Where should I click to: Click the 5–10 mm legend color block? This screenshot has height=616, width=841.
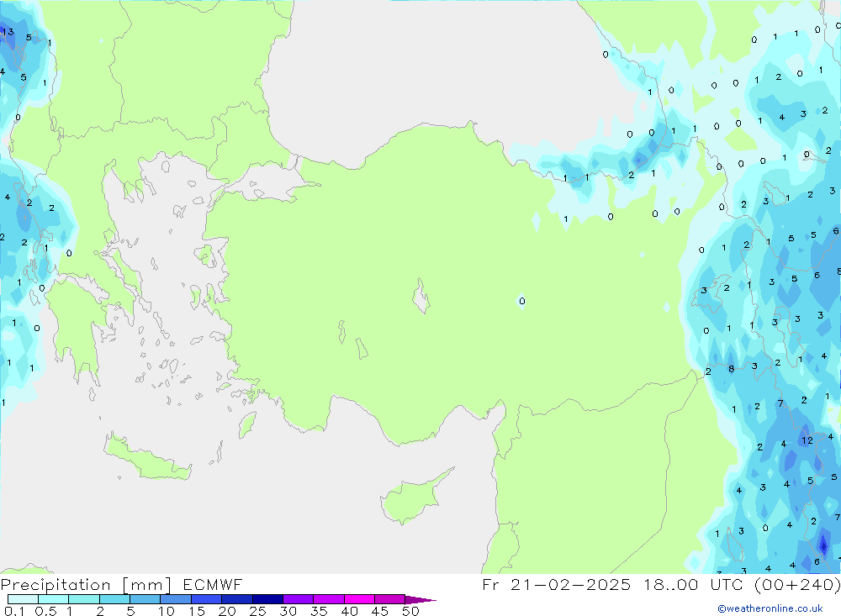tap(145, 599)
